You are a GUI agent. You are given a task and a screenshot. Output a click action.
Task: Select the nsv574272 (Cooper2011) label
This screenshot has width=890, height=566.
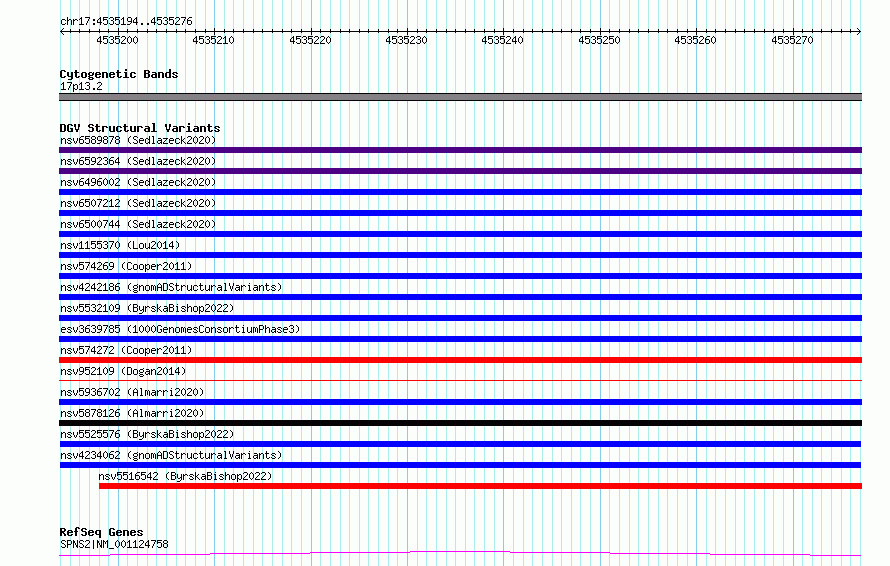[126, 350]
